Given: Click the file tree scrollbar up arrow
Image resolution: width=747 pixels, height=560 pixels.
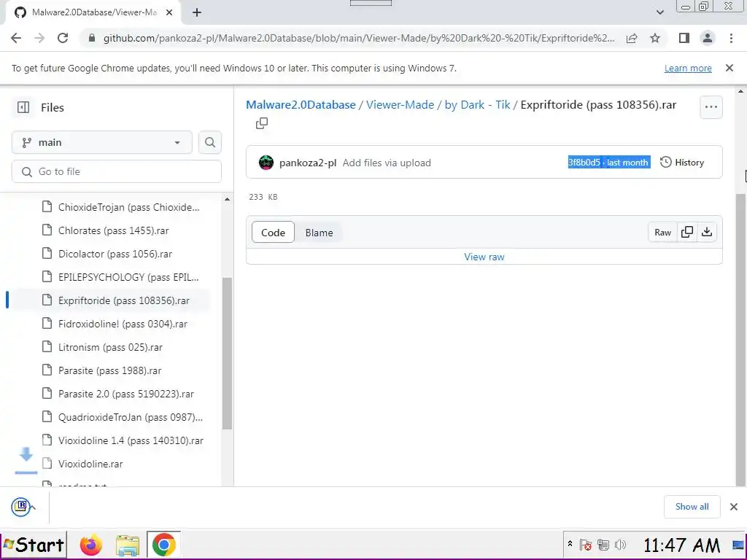Looking at the screenshot, I should pyautogui.click(x=228, y=199).
